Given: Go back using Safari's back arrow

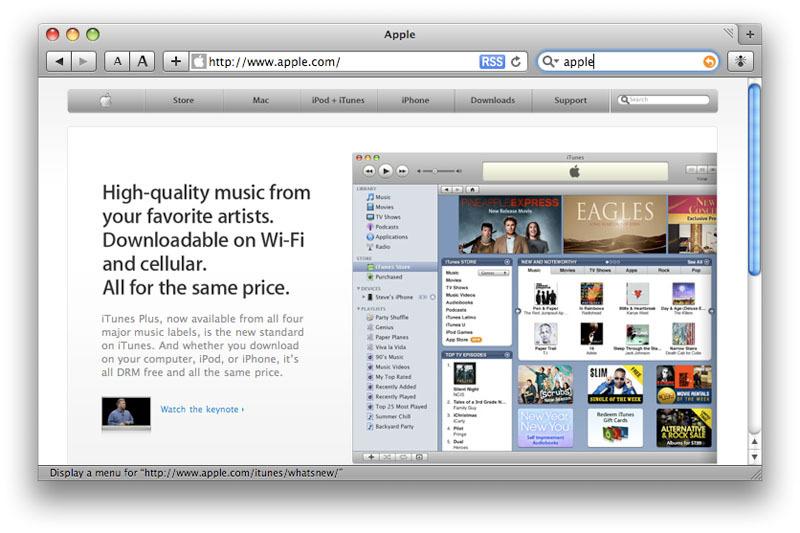Looking at the screenshot, I should 59,62.
